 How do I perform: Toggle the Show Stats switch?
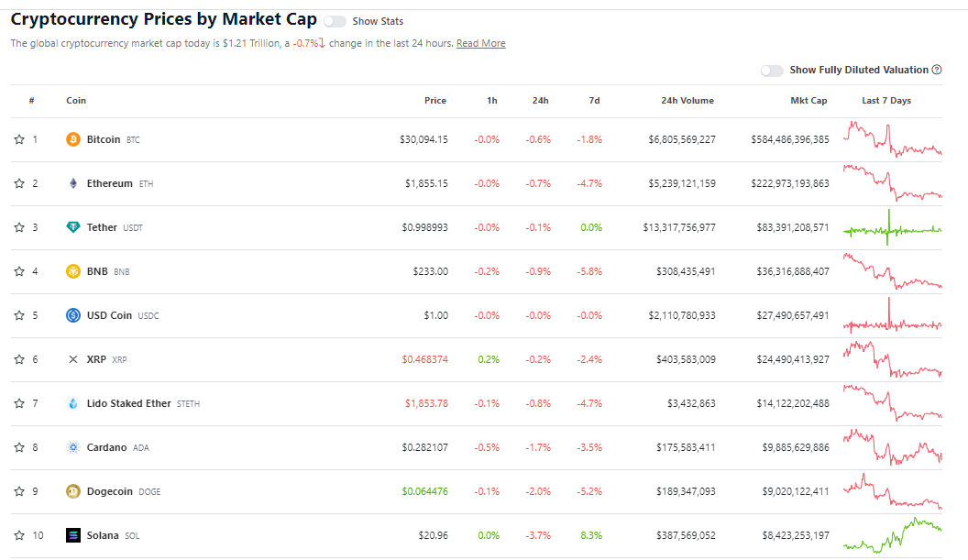335,21
